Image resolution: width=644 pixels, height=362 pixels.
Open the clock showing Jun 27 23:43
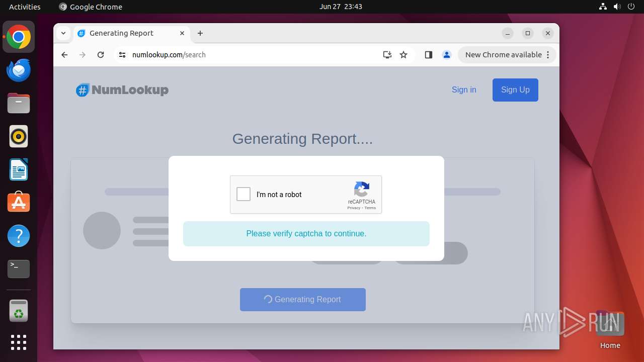(341, 7)
